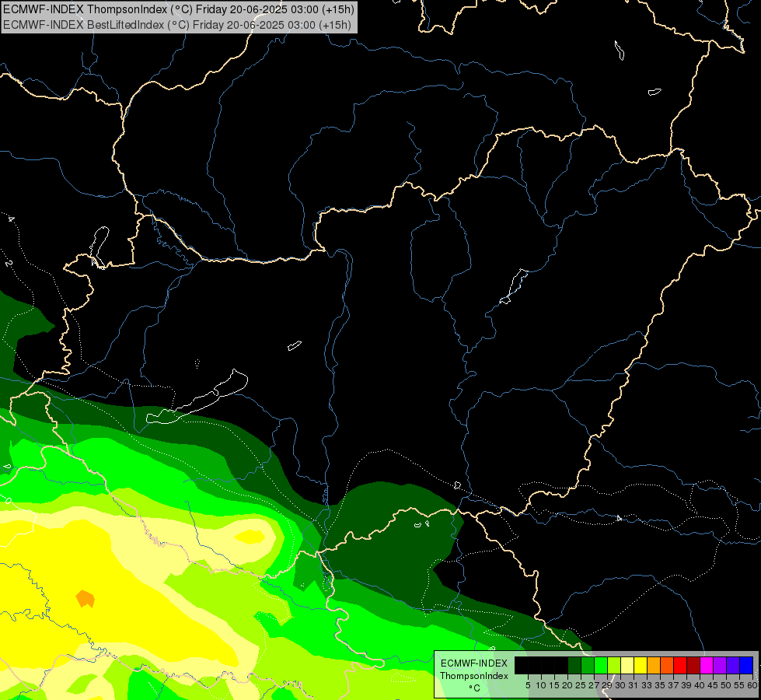Select the pale yellow 30–31 legend swatch
The width and height of the screenshot is (761, 700).
tap(627, 665)
